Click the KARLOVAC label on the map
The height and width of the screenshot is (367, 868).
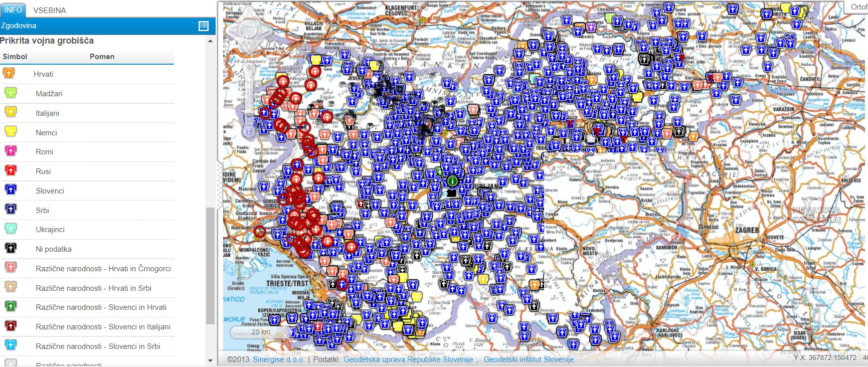[x=668, y=333]
